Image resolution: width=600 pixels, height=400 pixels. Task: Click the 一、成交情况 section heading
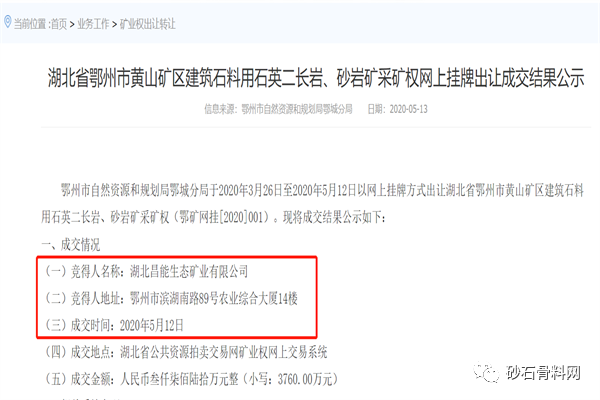(x=70, y=245)
